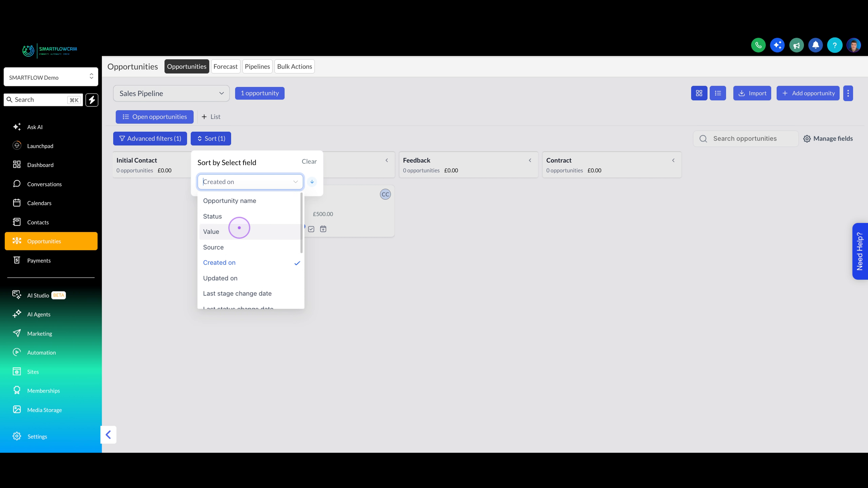The width and height of the screenshot is (868, 488).
Task: Click the CC owner avatar on card
Action: click(x=385, y=194)
